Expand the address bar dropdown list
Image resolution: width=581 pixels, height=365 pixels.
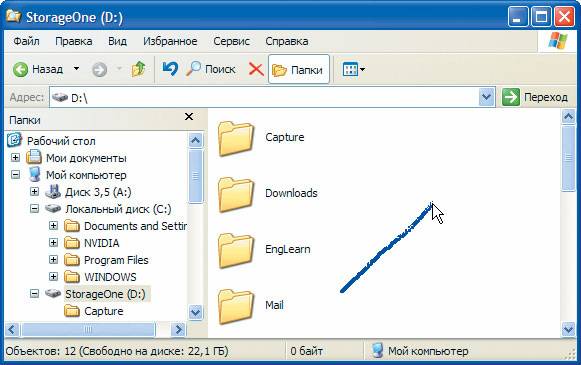pyautogui.click(x=487, y=97)
